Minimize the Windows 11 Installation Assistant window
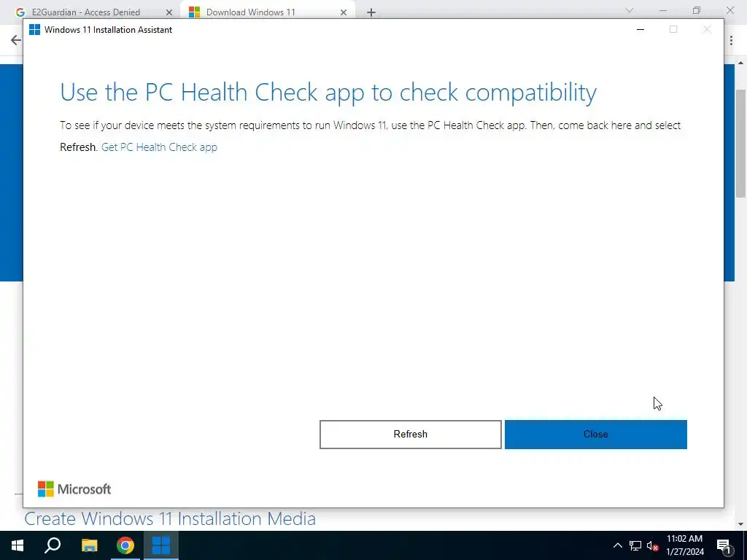Screen dimensions: 747x560 [640, 29]
